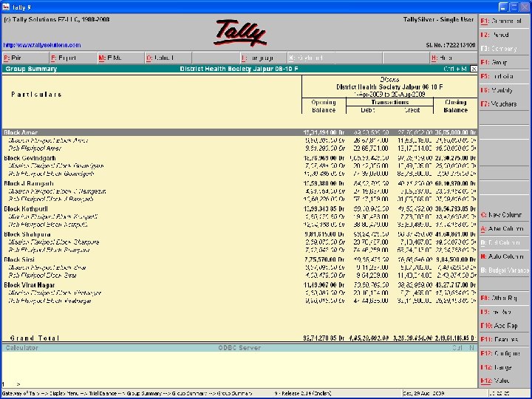Select Mission Flexipool Block Shahpura ledger row
The image size is (532, 399).
tap(239, 242)
